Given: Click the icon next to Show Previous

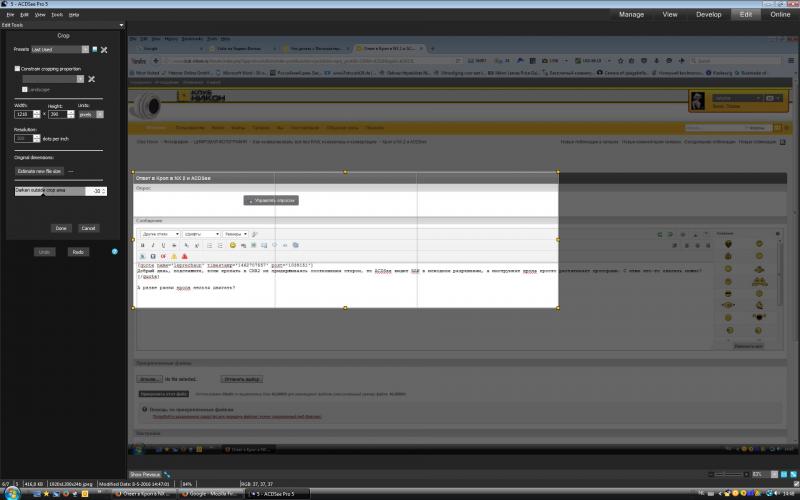Looking at the screenshot, I should tap(167, 474).
